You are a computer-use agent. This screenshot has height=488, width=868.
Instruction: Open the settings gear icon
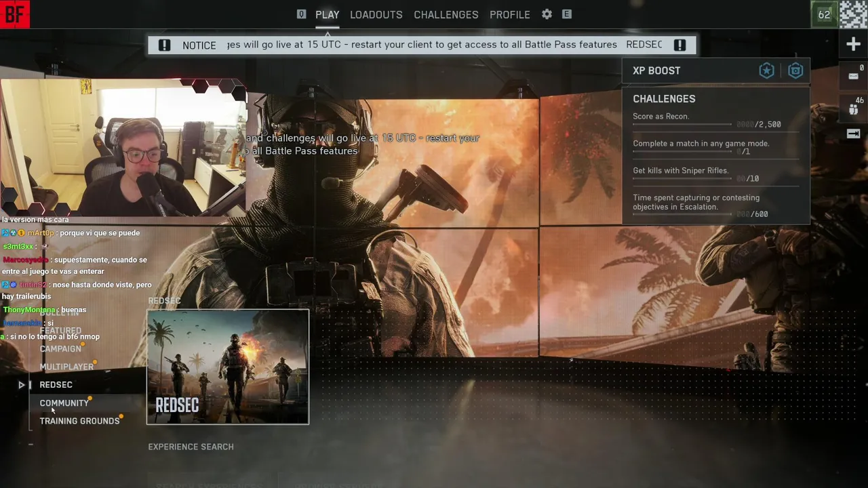click(x=547, y=14)
